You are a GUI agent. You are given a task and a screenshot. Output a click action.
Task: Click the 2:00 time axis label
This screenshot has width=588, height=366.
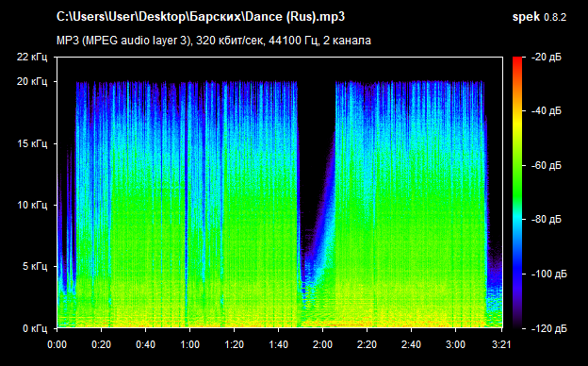322,344
